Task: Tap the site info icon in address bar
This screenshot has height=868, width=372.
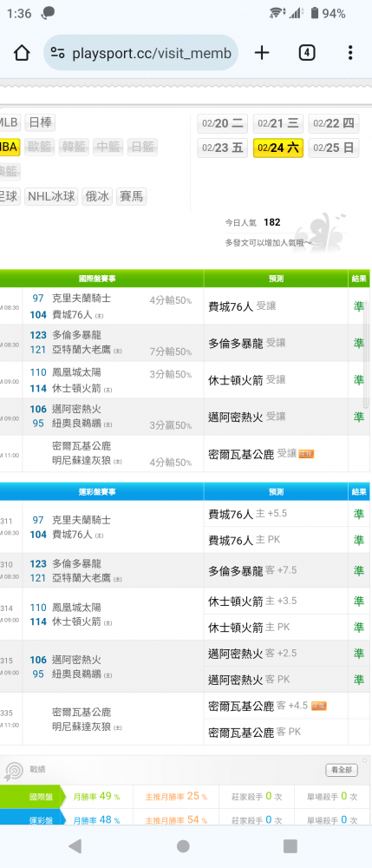Action: coord(57,53)
